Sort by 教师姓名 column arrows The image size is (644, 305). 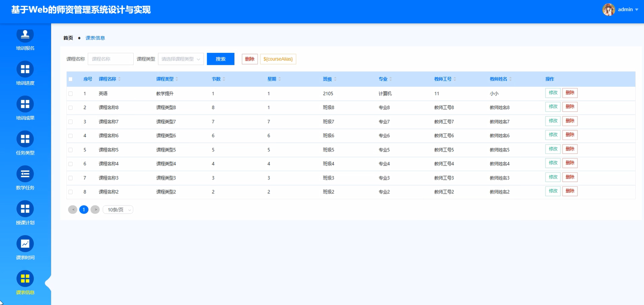click(x=510, y=79)
